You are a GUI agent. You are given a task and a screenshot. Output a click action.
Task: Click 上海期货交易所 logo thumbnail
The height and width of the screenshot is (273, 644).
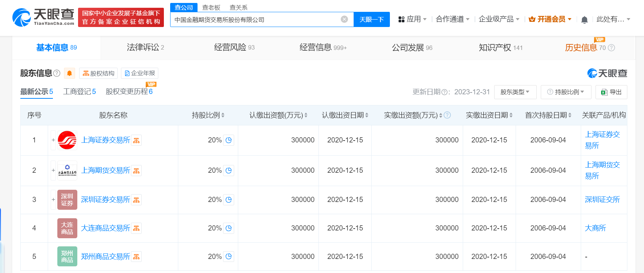click(67, 171)
